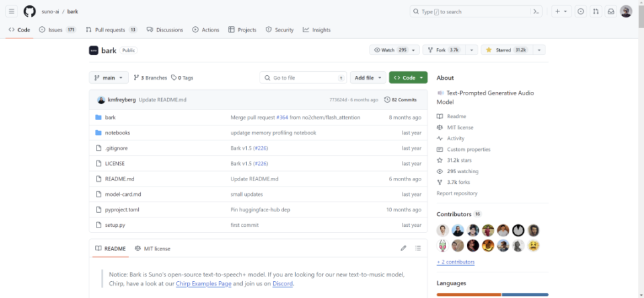Open the command palette icon in search bar

coord(536,11)
